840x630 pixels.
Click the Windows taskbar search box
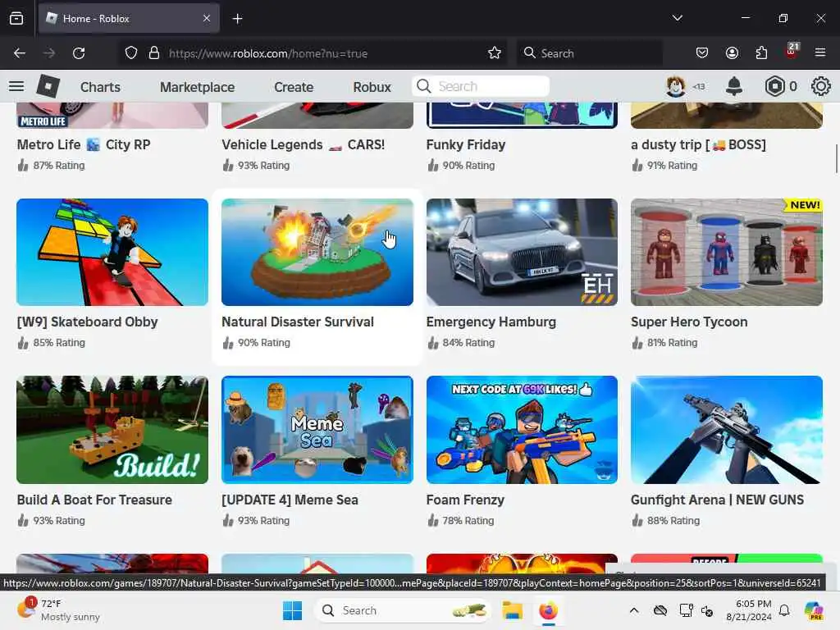point(402,610)
